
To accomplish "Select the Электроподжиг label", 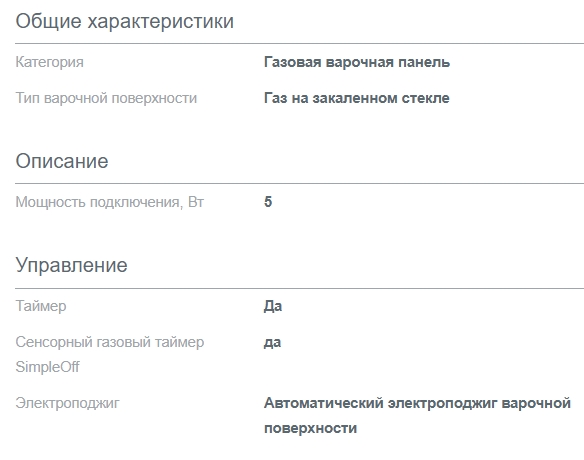I will coord(67,403).
